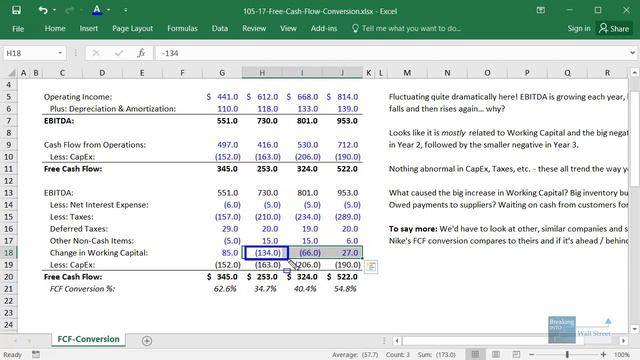Click horizontal scrollbar right arrow
Screen dimensions: 640x360
(x=623, y=340)
